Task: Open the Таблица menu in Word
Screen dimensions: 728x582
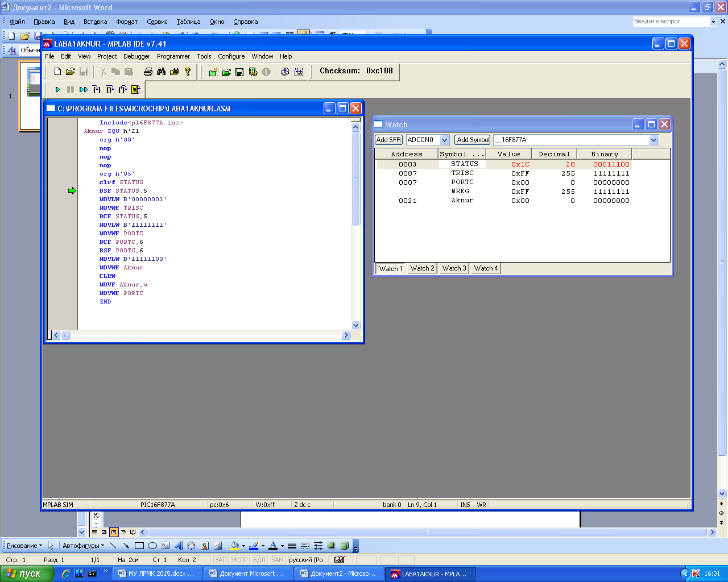Action: coord(188,22)
